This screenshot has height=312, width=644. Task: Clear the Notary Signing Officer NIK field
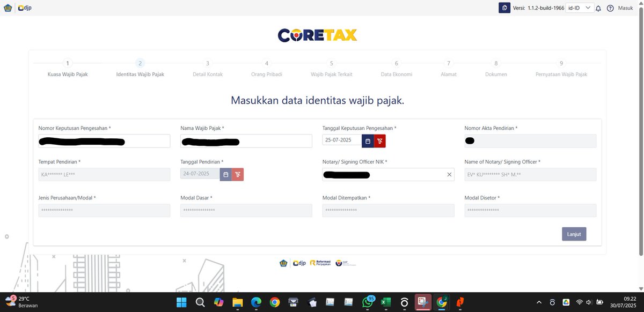(449, 175)
